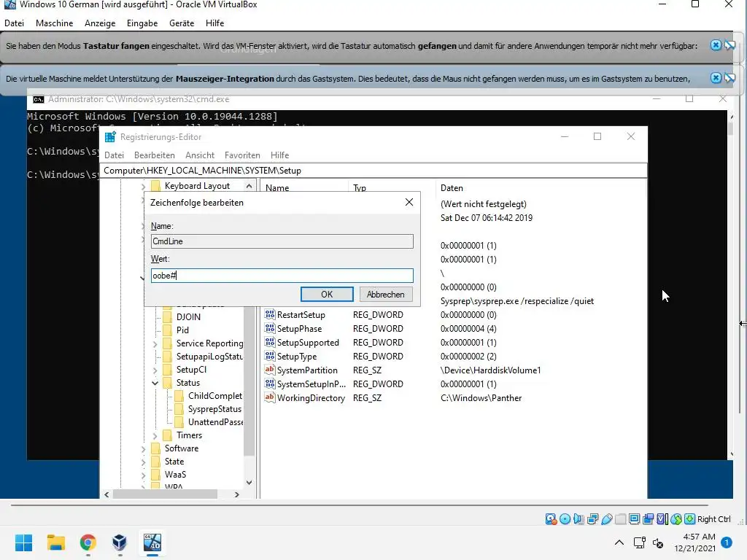Image resolution: width=747 pixels, height=560 pixels.
Task: Open Favoriten menu in Registrierungs-Editor
Action: (242, 155)
